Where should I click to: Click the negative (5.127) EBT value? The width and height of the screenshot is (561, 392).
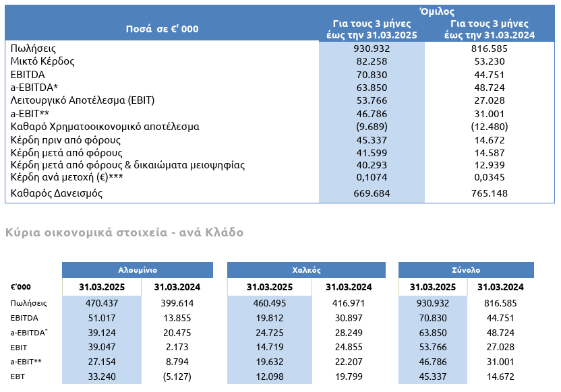pyautogui.click(x=179, y=375)
